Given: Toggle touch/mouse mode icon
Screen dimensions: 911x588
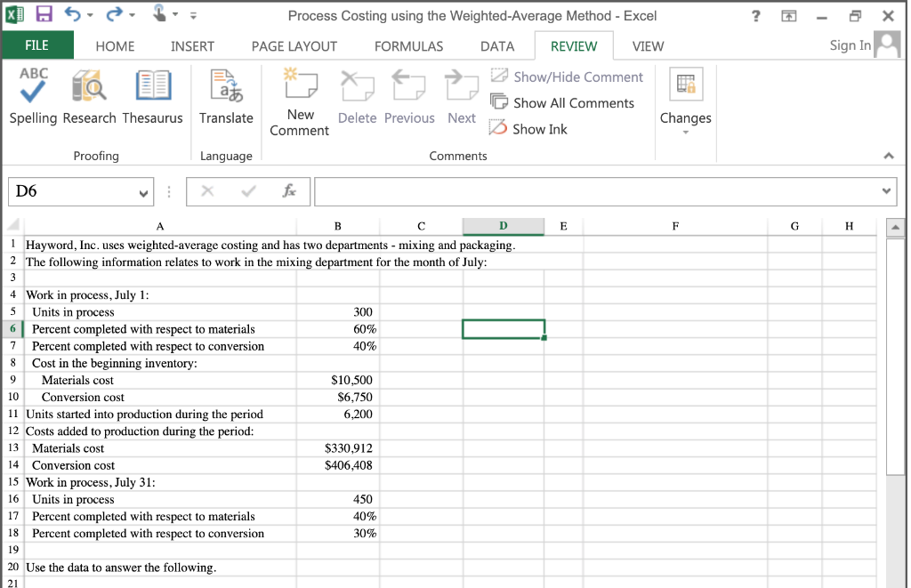Looking at the screenshot, I should coord(159,12).
